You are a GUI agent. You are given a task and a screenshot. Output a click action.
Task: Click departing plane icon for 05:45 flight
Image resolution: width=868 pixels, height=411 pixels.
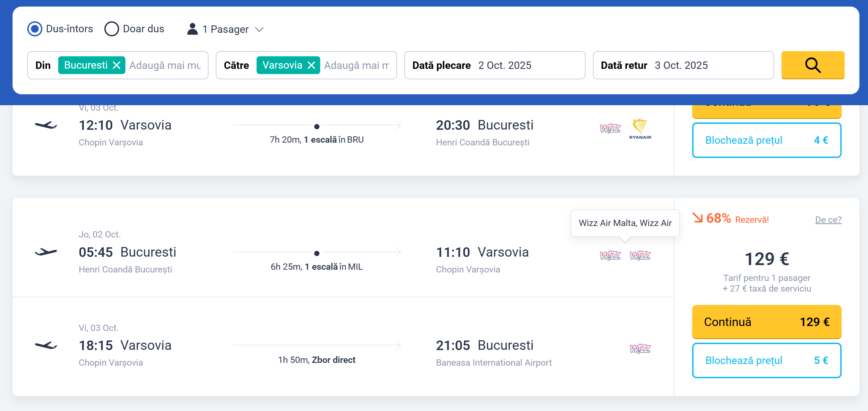pyautogui.click(x=46, y=252)
